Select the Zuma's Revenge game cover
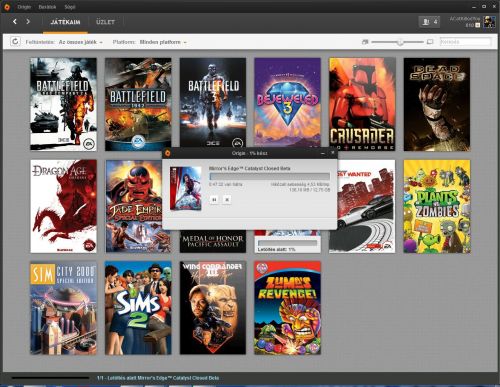Viewport: 500px width, 387px height. 287,308
